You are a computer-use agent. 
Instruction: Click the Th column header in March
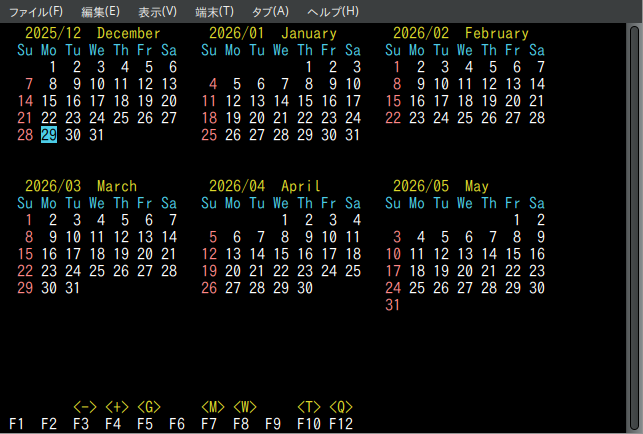(121, 203)
